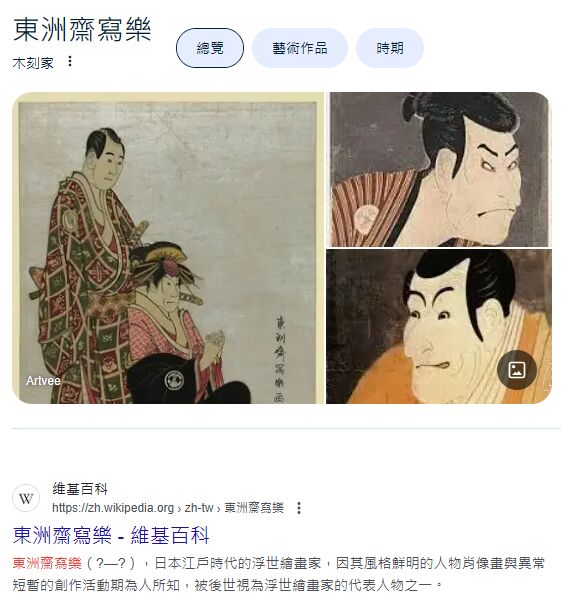Open the more options menu beside 木刻家
This screenshot has width=561, height=606.
(x=70, y=61)
